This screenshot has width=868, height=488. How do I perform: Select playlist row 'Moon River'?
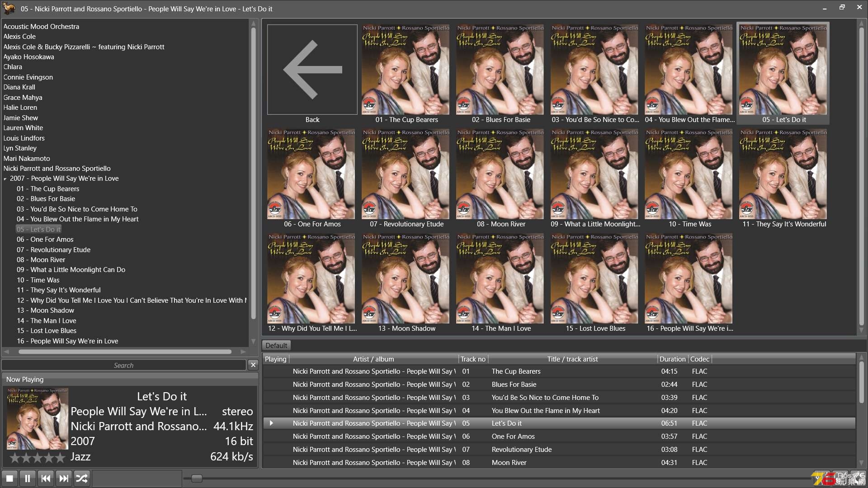559,463
